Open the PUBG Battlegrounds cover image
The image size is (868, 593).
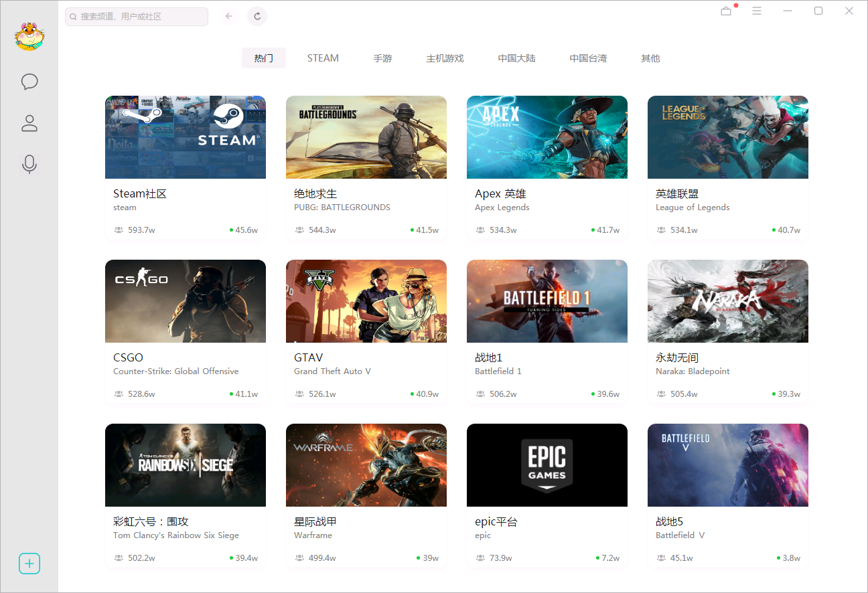point(366,137)
